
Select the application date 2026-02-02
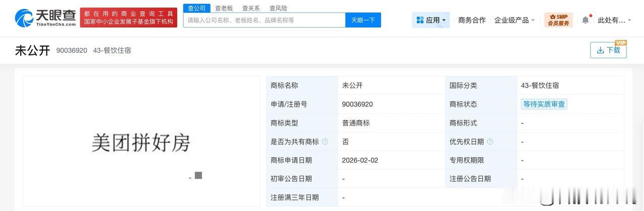coord(360,160)
